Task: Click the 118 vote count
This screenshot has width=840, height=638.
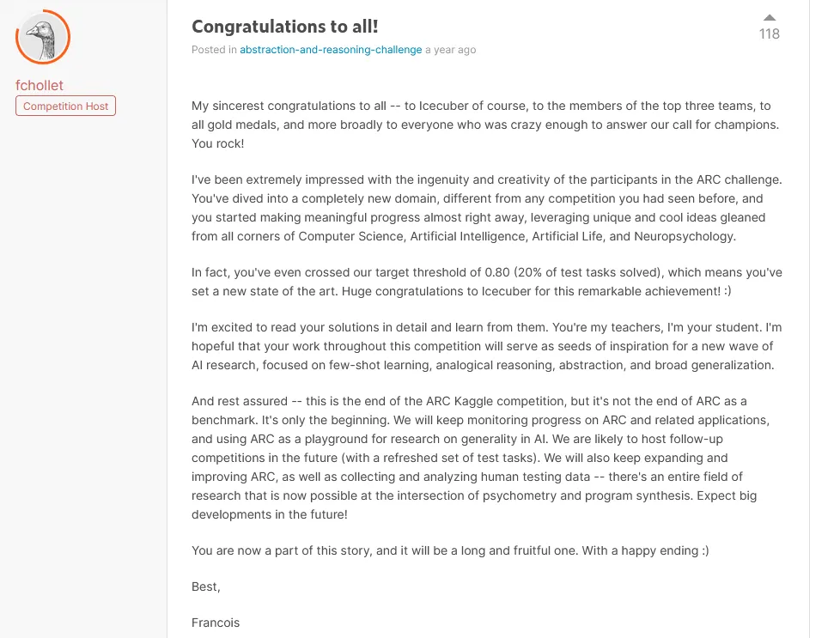Action: [770, 34]
